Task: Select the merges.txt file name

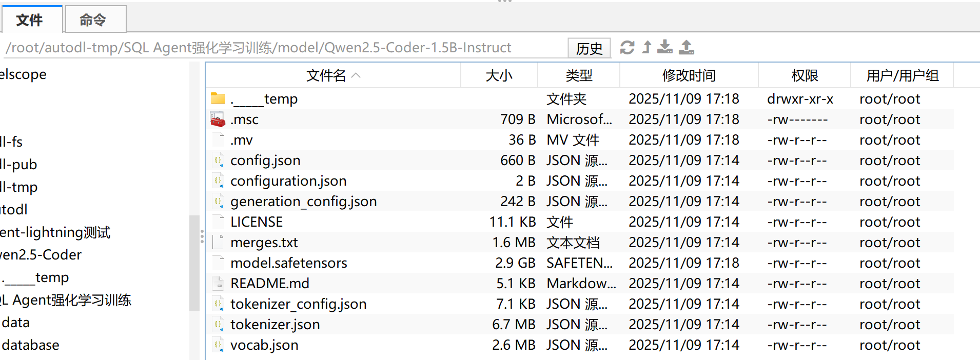Action: pos(264,242)
